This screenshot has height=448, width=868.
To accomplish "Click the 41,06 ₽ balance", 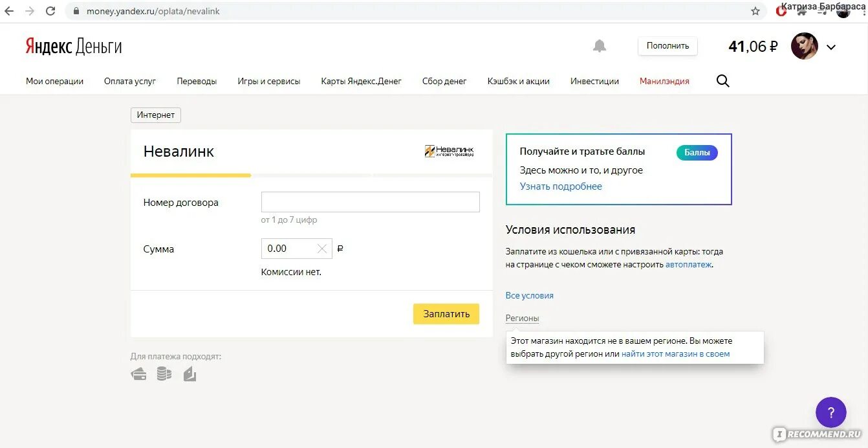I will tap(753, 46).
